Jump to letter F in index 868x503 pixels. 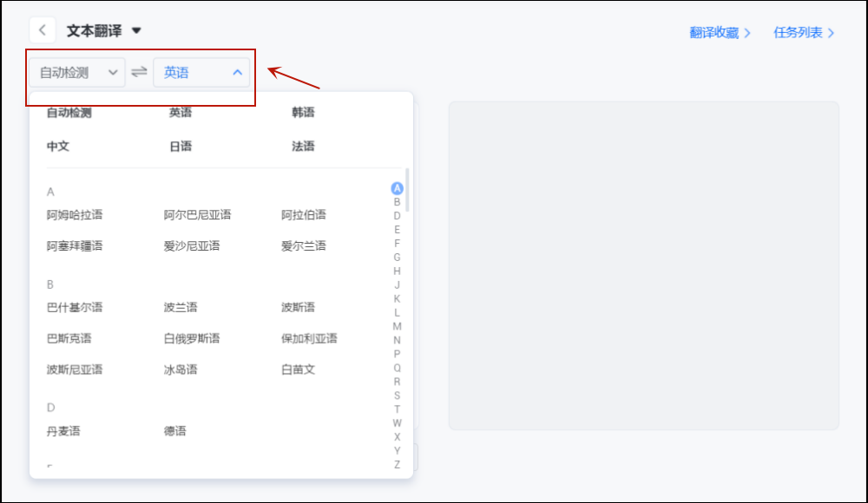[397, 244]
